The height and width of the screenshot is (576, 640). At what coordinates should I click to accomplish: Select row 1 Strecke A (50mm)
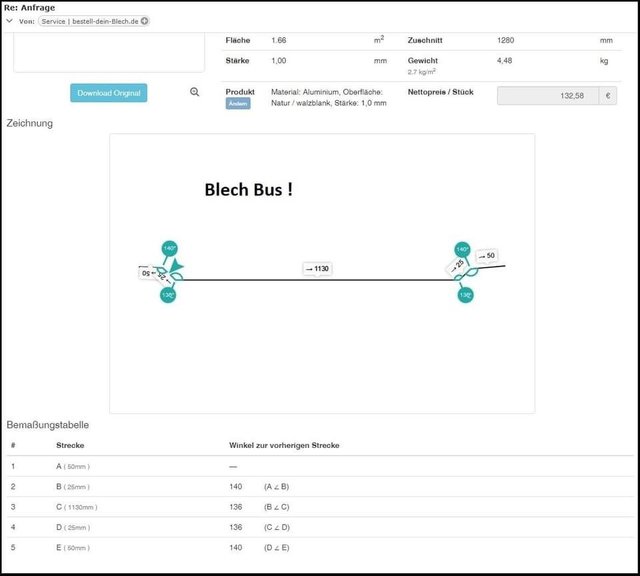[x=73, y=466]
